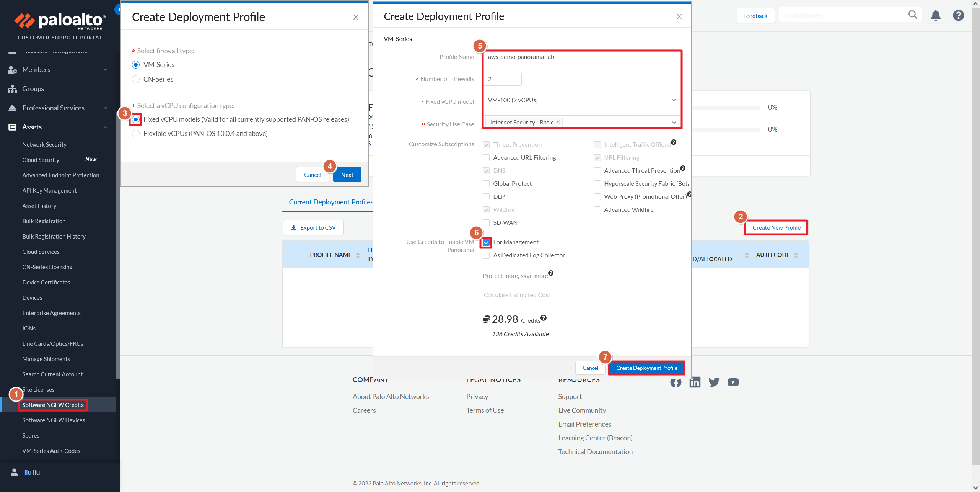
Task: Toggle DNS subscription checkbox
Action: point(486,170)
